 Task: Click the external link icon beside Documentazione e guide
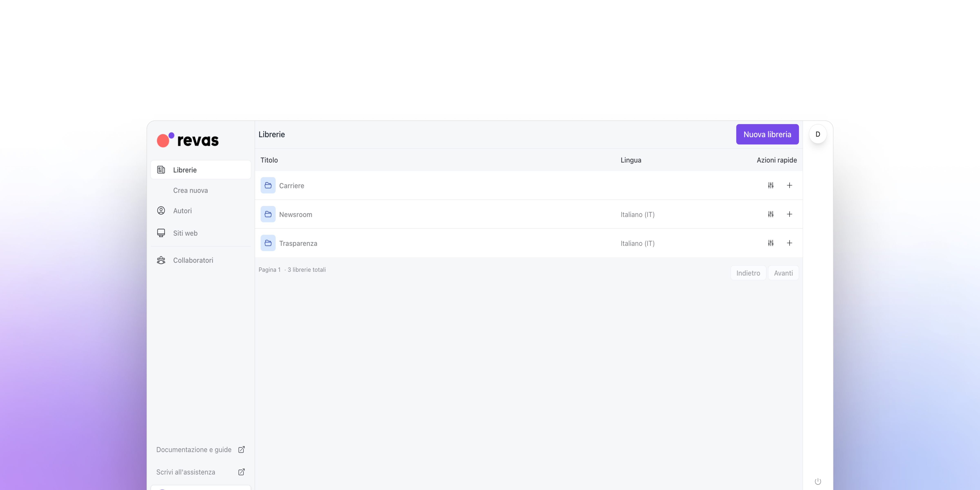(242, 449)
